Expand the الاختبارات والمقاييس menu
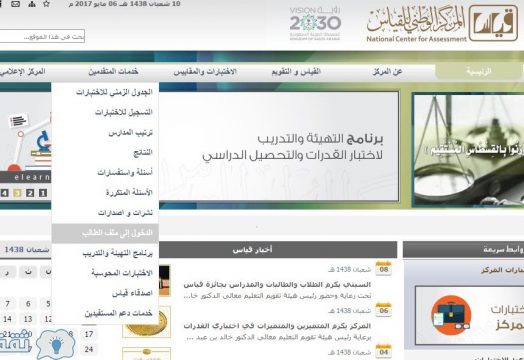 (205, 72)
